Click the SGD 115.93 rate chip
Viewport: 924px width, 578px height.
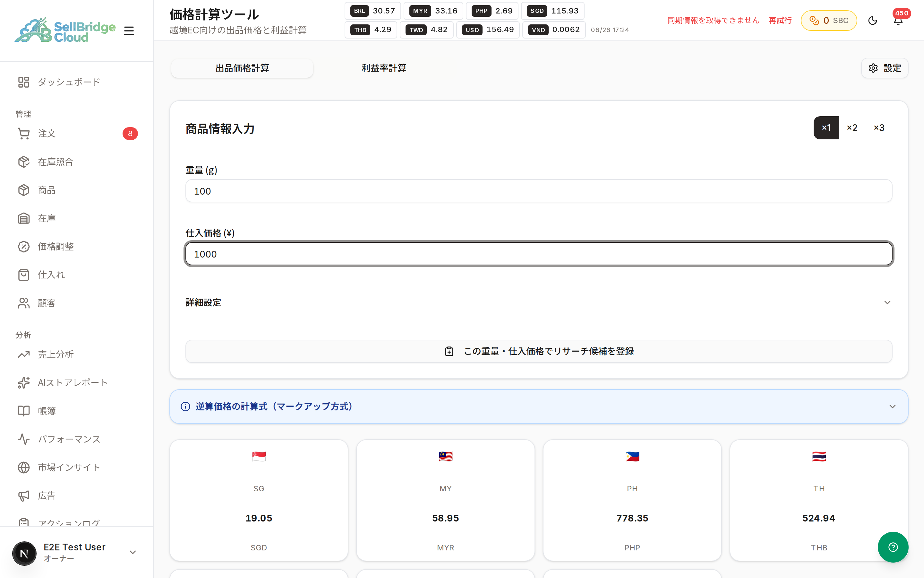553,11
